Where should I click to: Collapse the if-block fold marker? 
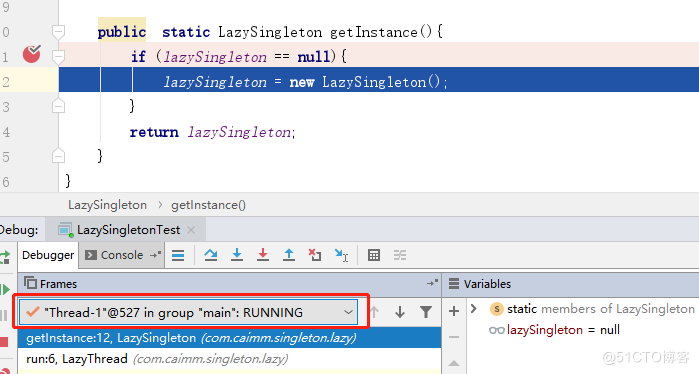point(58,57)
